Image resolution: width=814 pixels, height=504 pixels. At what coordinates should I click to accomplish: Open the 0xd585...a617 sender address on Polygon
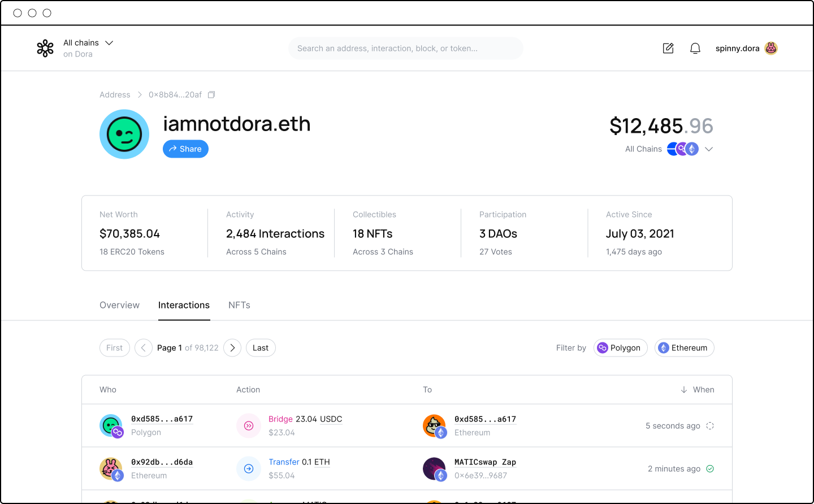(162, 419)
